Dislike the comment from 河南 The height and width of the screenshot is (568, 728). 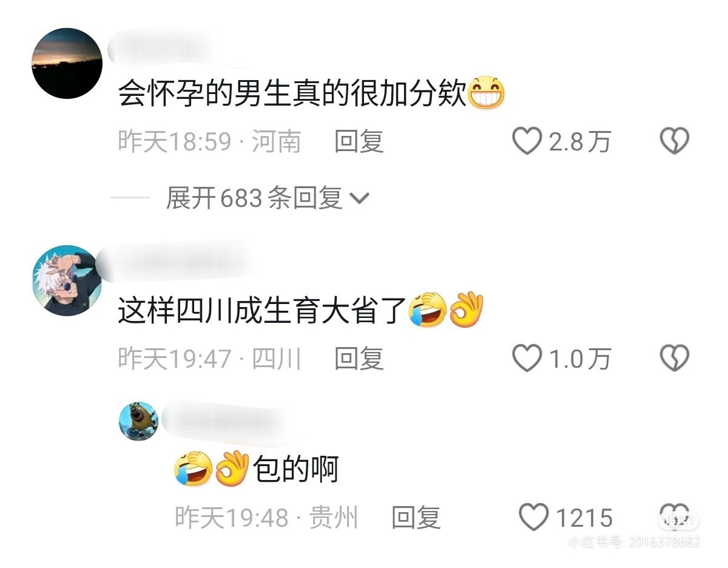click(674, 142)
